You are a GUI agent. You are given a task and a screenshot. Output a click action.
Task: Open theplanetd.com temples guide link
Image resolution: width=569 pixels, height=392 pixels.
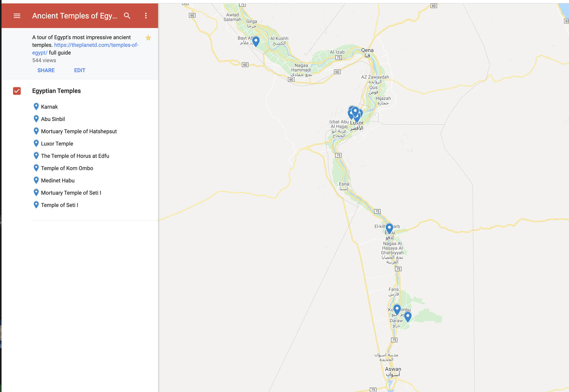tap(96, 45)
